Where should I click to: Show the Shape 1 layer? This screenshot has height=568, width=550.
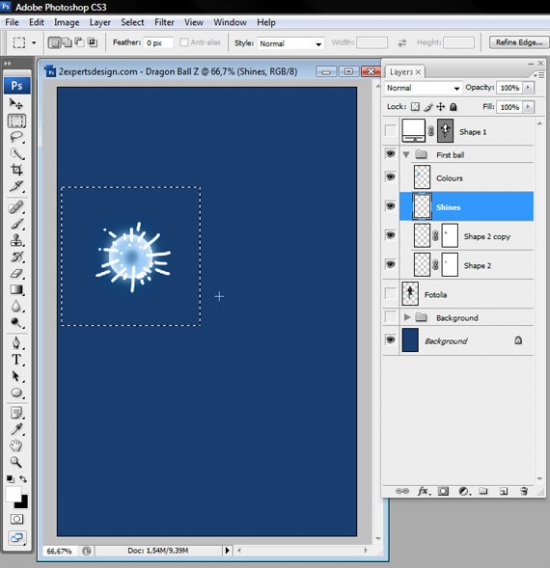coord(390,131)
